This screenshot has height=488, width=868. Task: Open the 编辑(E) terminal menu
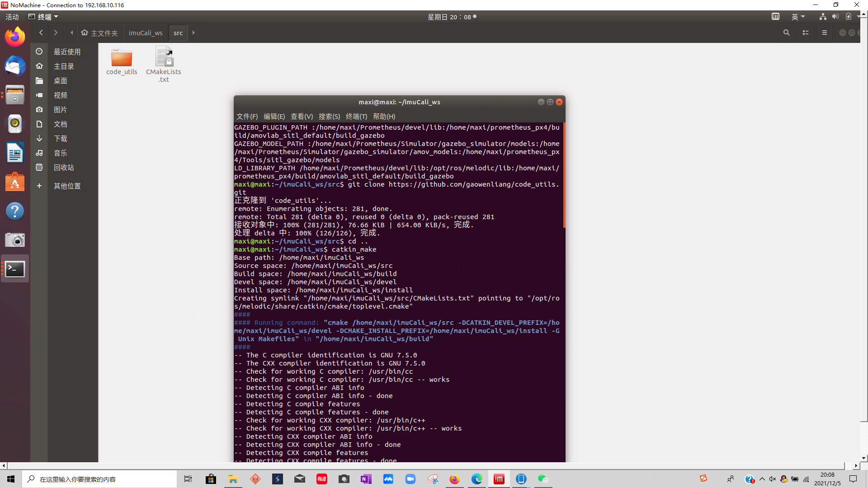pyautogui.click(x=274, y=116)
